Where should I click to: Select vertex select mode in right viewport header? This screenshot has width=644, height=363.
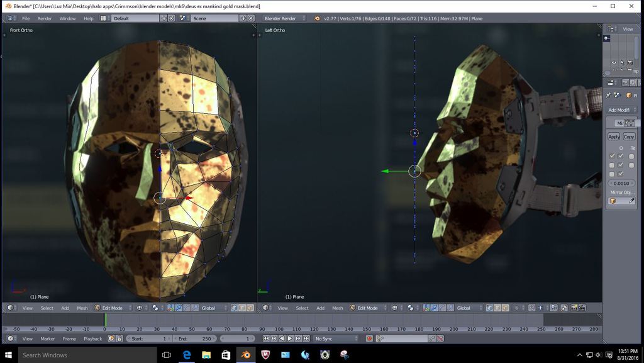pyautogui.click(x=488, y=308)
